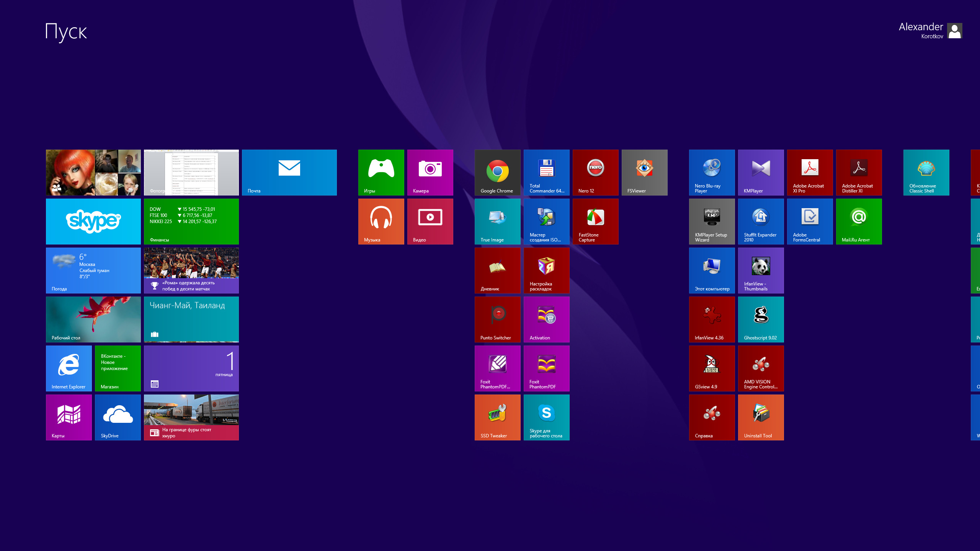
Task: Open Internet Explorer tile
Action: point(69,368)
